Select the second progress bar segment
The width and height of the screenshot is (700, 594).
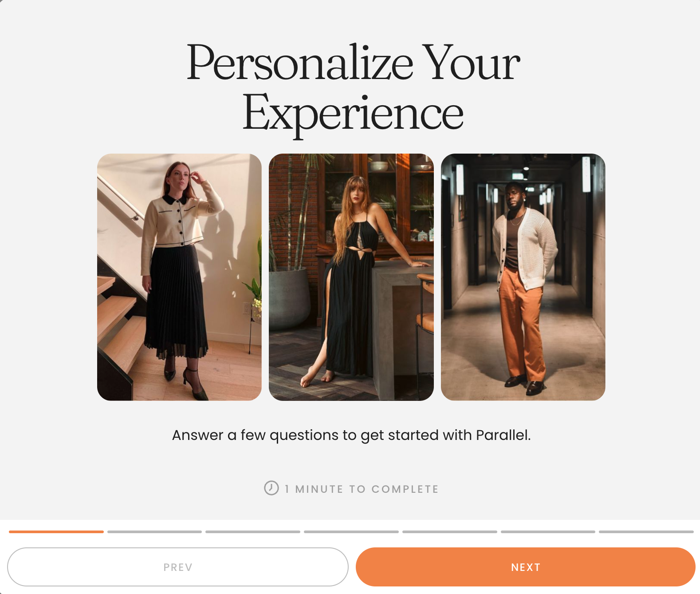(x=154, y=531)
